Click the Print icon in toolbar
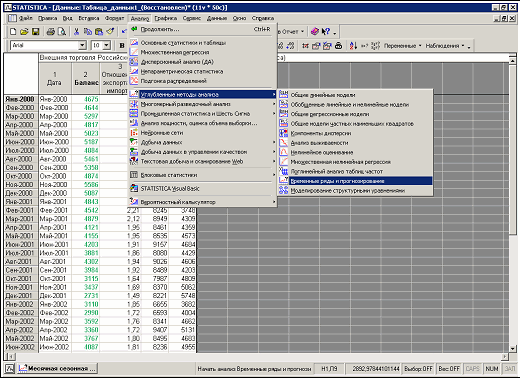 pos(51,32)
